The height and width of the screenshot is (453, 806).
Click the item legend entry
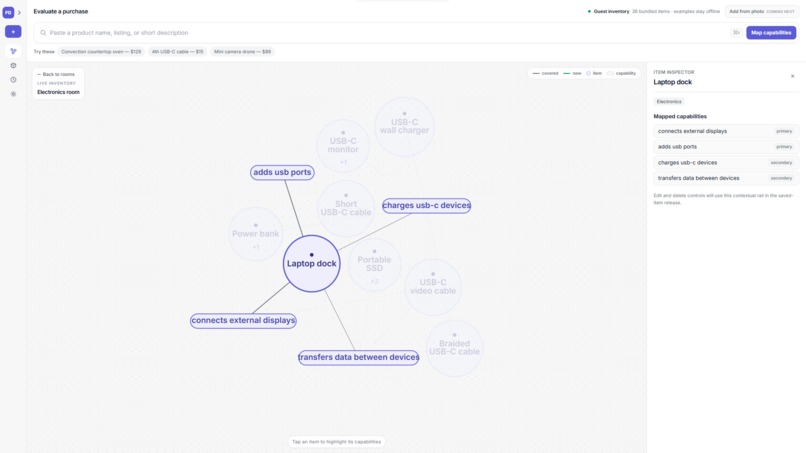click(x=594, y=74)
